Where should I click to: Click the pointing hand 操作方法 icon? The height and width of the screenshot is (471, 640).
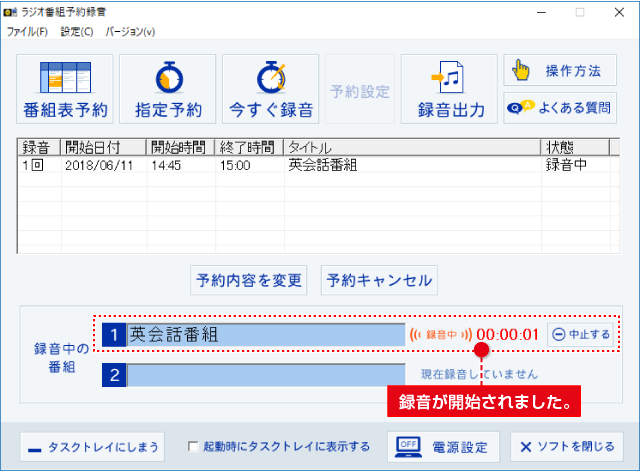[x=521, y=70]
